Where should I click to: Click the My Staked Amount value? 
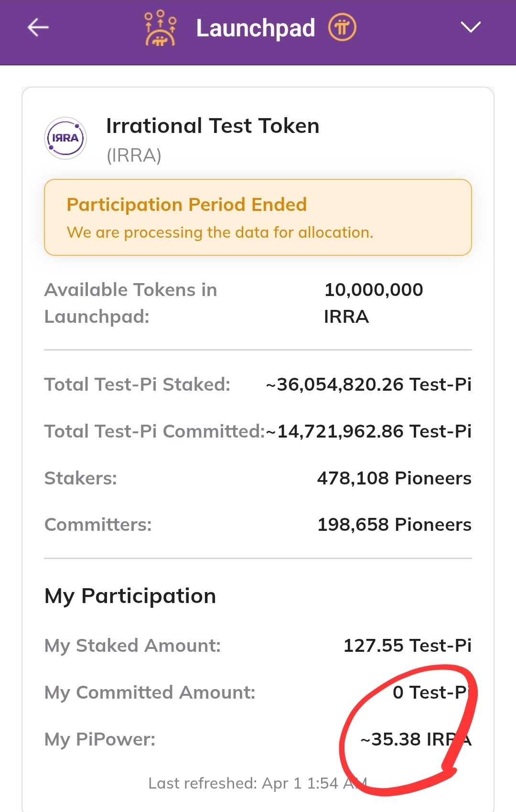[407, 646]
